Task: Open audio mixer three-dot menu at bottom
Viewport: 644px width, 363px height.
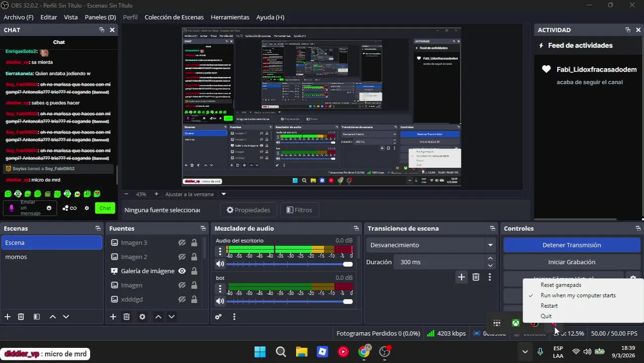Action: point(234,317)
